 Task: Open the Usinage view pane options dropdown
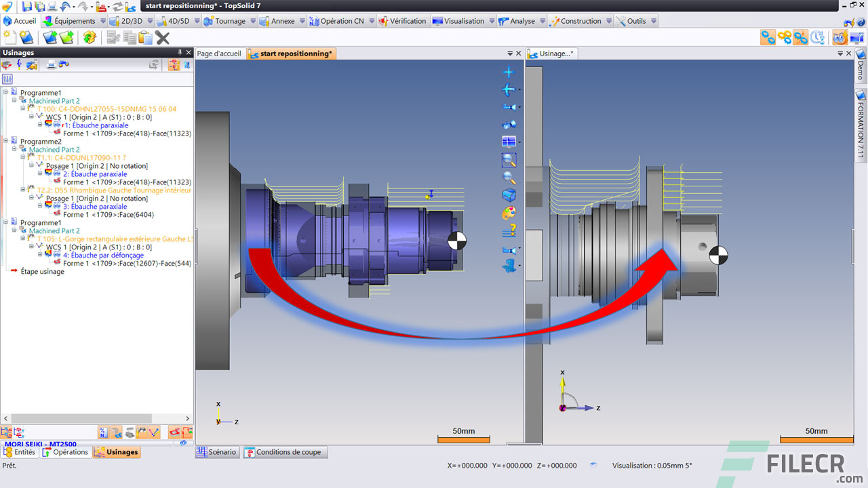pos(841,53)
